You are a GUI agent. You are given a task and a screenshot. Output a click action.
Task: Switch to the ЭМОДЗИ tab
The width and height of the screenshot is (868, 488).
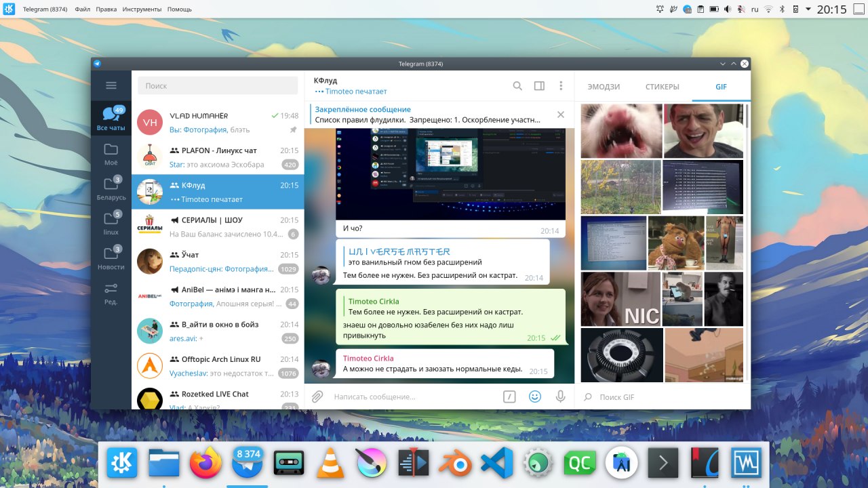coord(604,87)
